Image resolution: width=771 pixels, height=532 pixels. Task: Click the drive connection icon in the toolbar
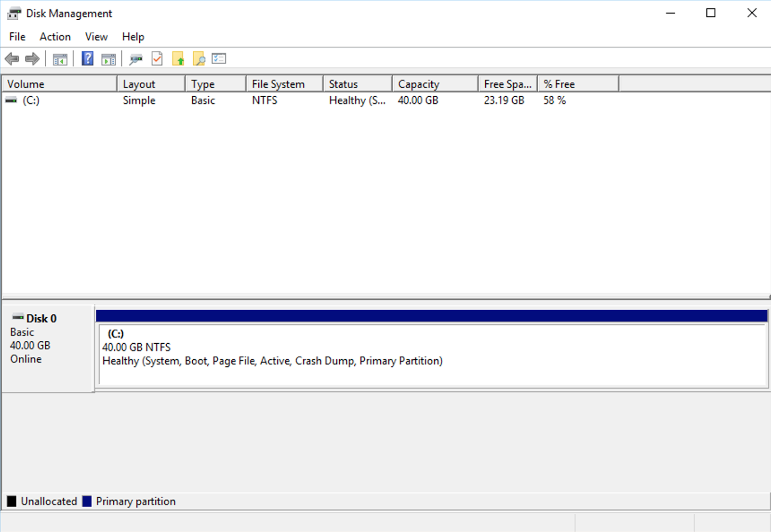click(136, 59)
